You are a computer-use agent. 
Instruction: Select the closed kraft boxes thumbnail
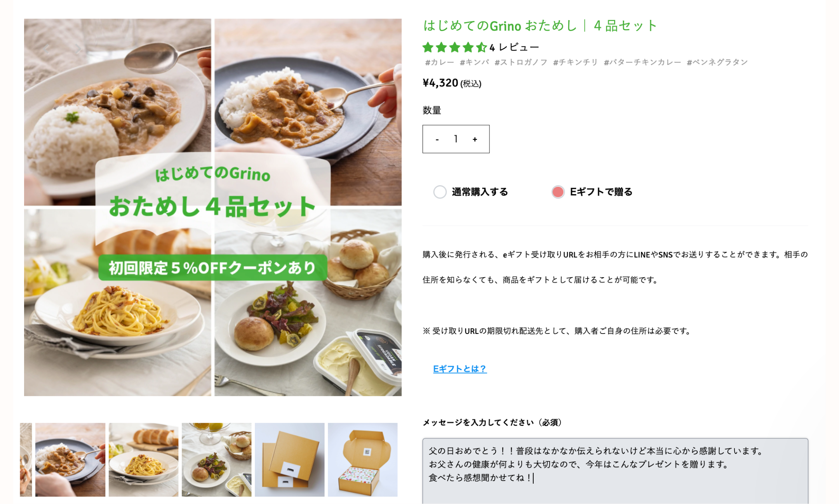(289, 460)
